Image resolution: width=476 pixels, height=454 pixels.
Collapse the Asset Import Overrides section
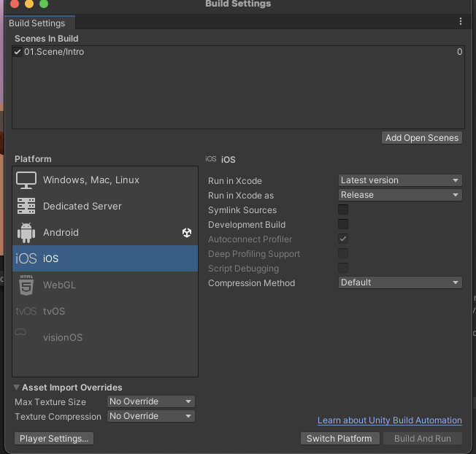click(x=16, y=388)
